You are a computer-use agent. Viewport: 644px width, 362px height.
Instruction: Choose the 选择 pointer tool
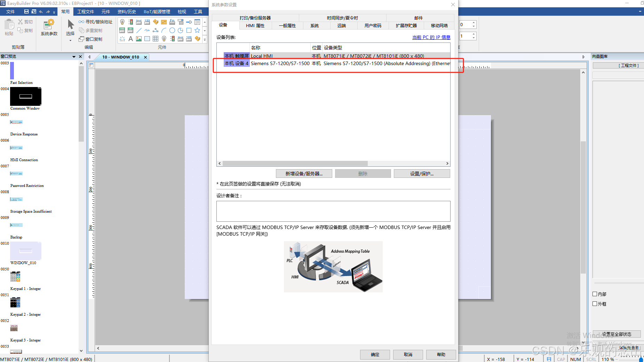(70, 27)
